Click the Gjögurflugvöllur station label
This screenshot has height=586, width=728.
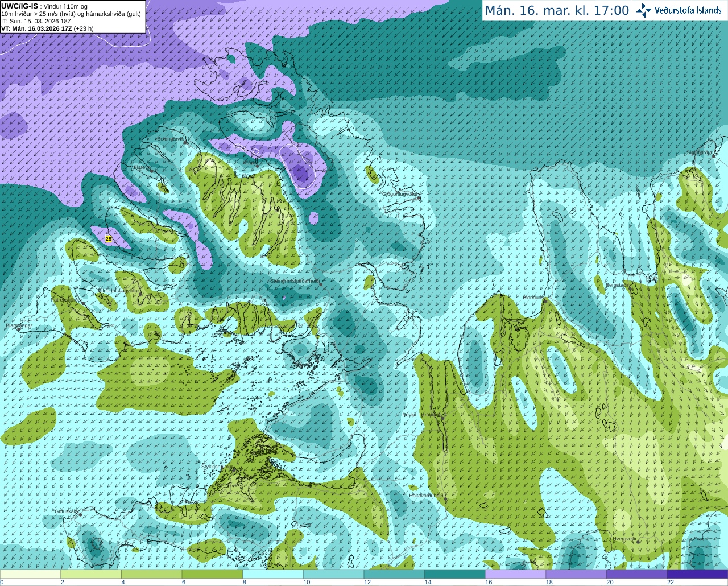tap(400, 195)
